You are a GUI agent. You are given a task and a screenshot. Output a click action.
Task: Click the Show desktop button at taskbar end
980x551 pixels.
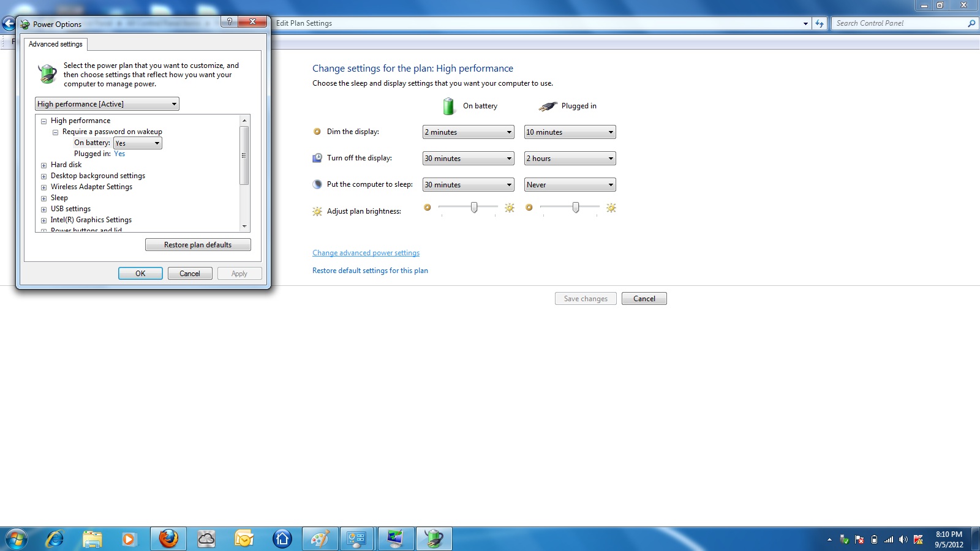pyautogui.click(x=976, y=539)
